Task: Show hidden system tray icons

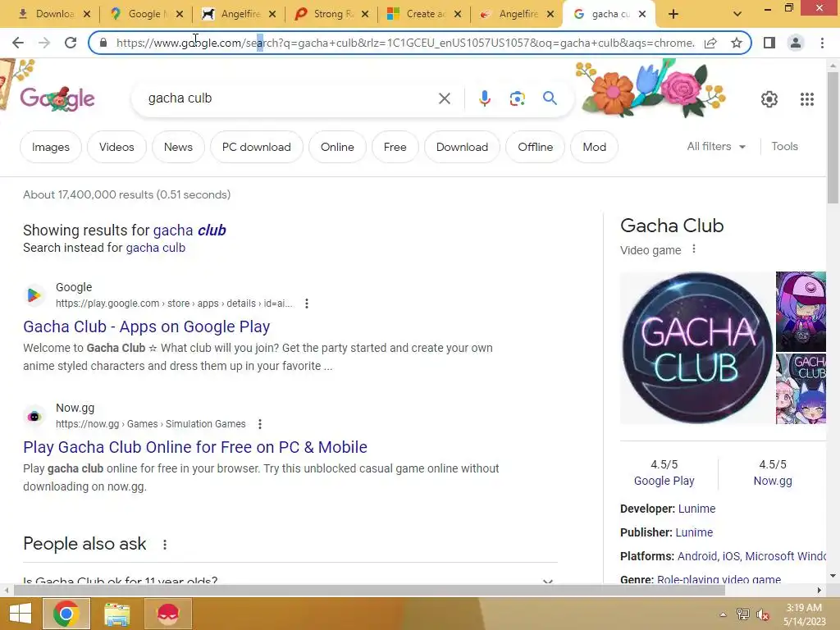Action: point(723,614)
